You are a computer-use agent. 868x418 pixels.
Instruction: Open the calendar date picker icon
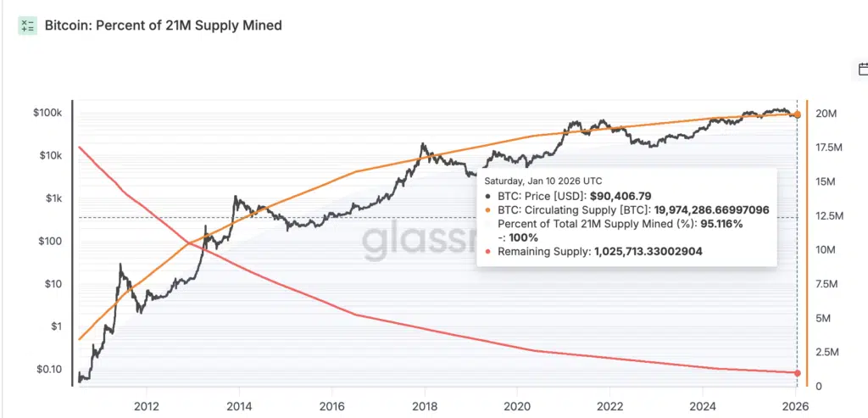[861, 70]
